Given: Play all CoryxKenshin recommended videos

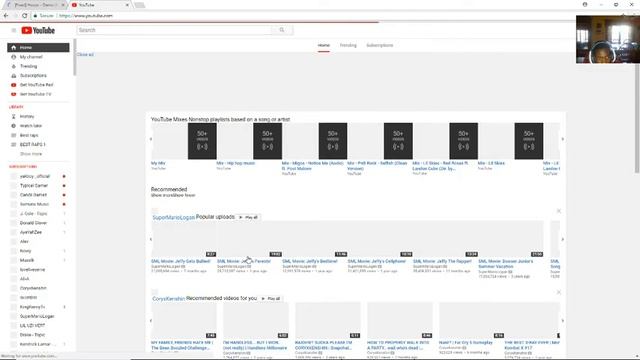Looking at the screenshot, I should tap(271, 299).
